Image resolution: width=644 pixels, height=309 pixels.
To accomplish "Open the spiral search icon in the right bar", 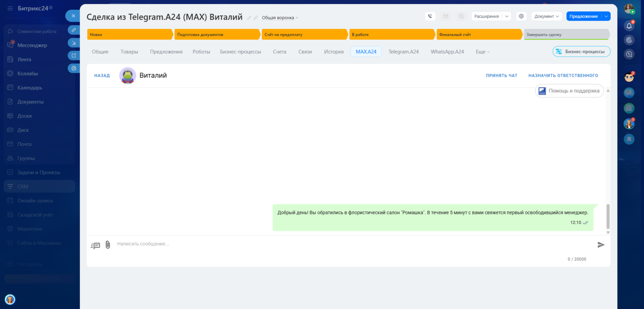I will 629,40.
